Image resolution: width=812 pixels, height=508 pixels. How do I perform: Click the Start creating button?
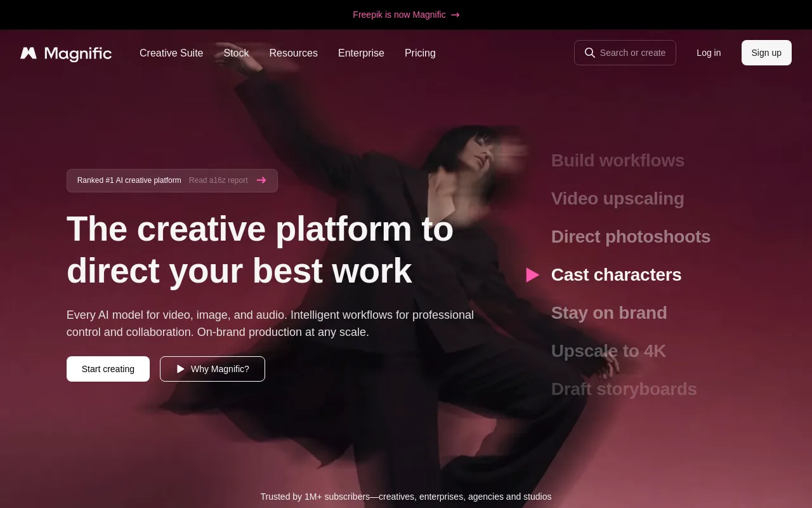point(108,369)
